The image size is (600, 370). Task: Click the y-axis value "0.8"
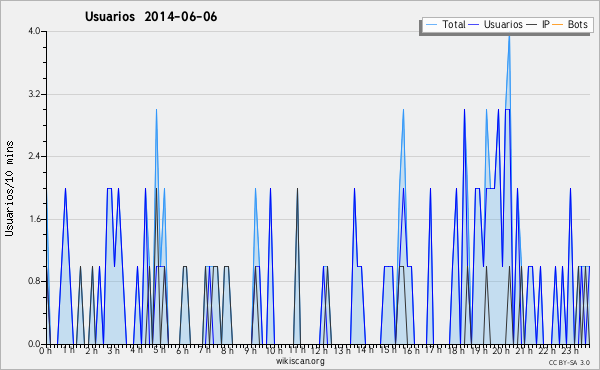[x=34, y=282]
